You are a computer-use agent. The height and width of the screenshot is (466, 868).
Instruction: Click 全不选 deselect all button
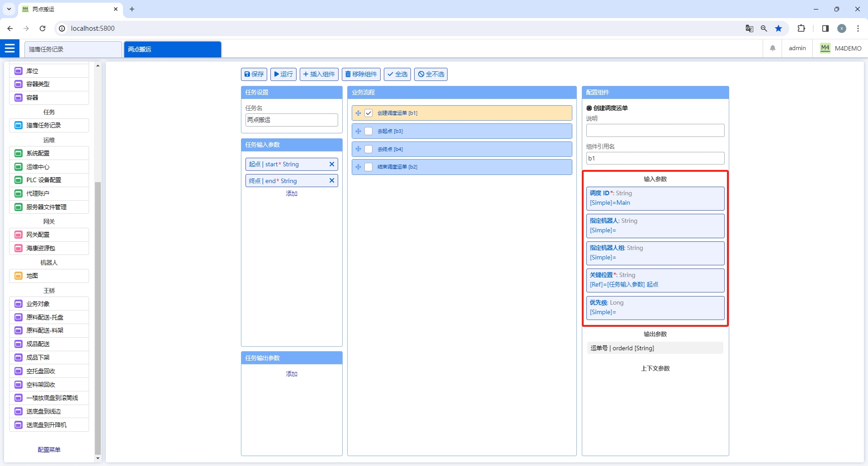tap(431, 74)
